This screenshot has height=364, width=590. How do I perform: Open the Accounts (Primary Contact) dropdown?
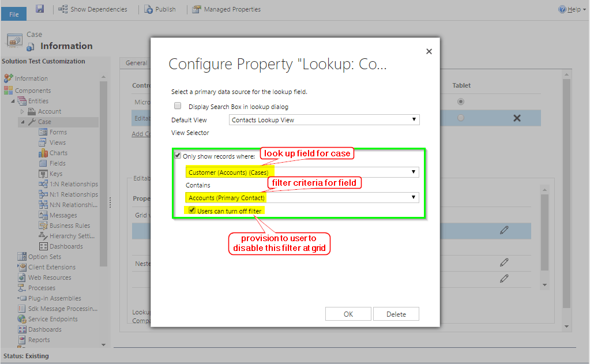pos(413,197)
